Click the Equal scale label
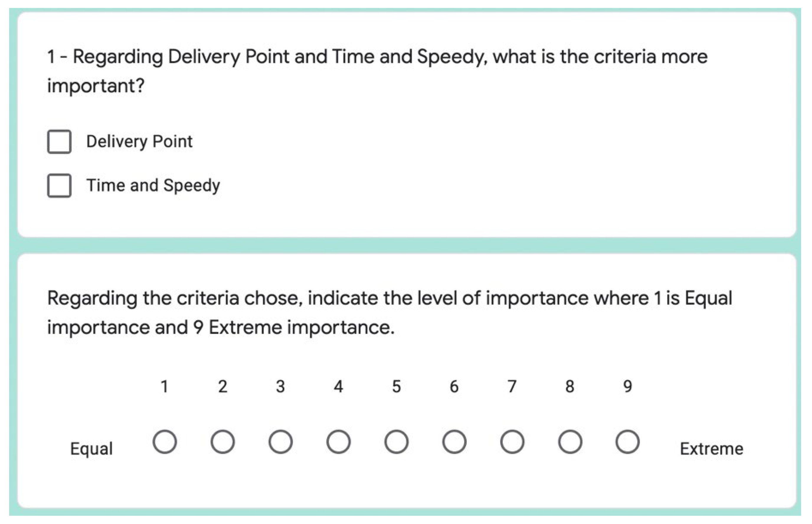 point(91,448)
